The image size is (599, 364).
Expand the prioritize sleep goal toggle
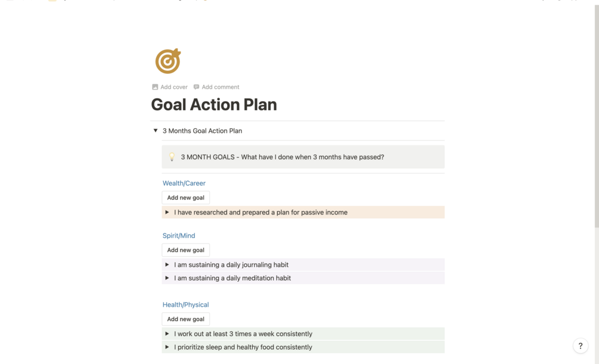click(167, 347)
